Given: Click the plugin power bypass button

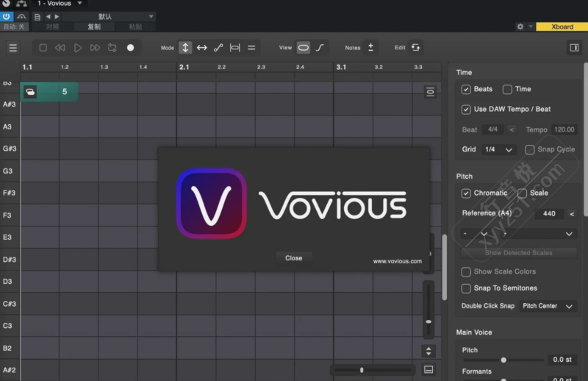Looking at the screenshot, I should [7, 16].
